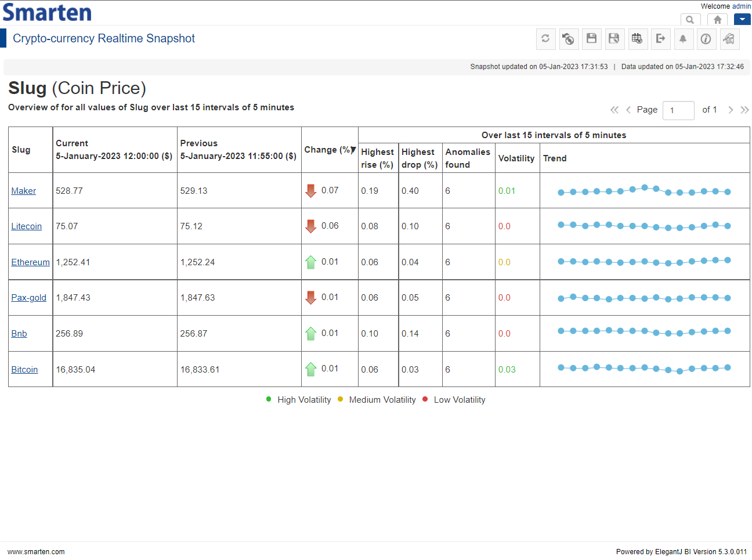
Task: Click the Litecoin trend sparkline
Action: point(644,226)
